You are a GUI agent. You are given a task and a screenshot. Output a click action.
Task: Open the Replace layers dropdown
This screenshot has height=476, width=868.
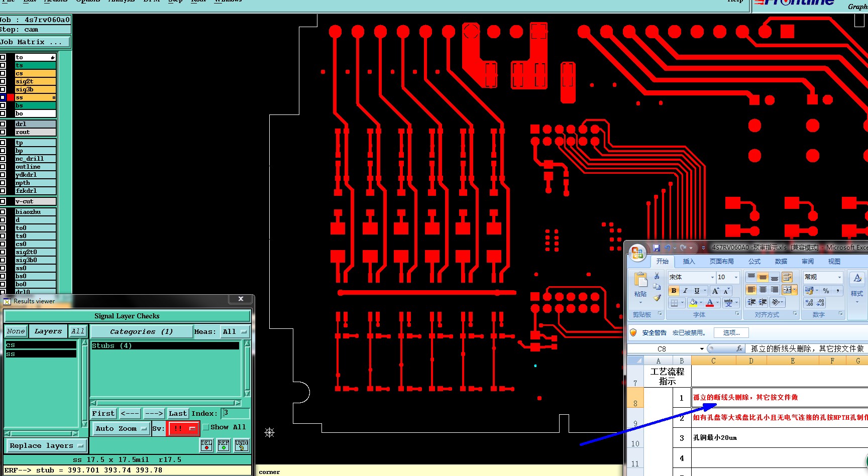[x=46, y=445]
